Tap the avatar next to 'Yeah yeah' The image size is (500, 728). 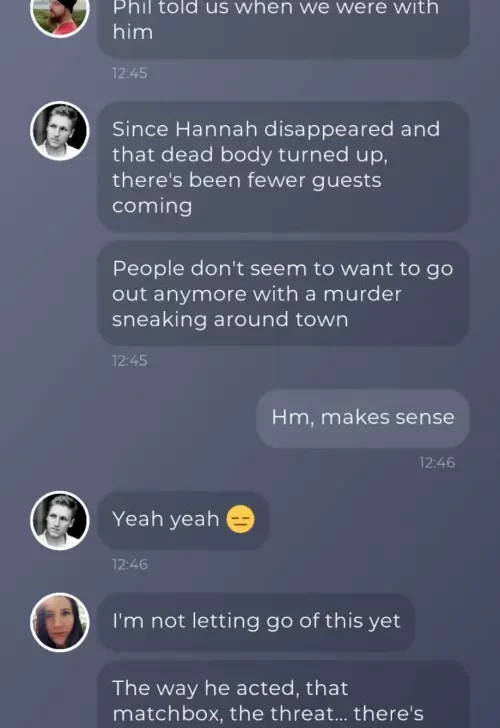(x=59, y=520)
